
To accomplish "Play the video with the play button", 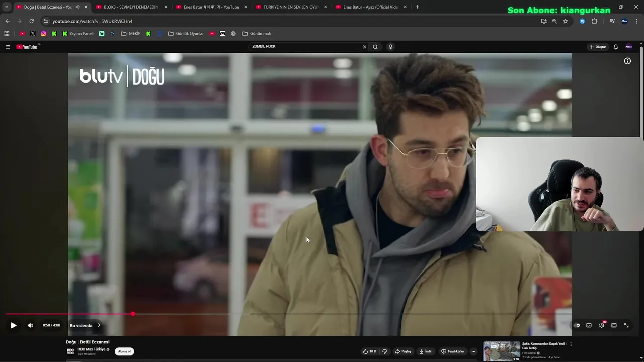I will point(14,325).
